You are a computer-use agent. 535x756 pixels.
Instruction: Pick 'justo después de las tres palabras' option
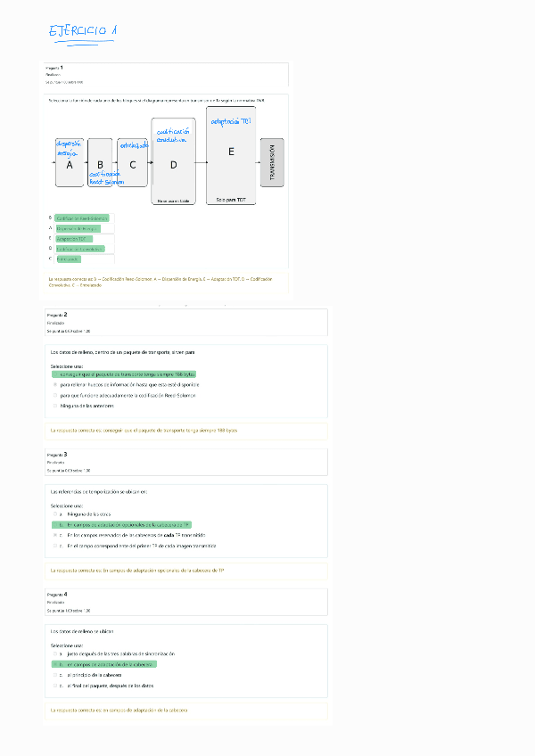[54, 653]
